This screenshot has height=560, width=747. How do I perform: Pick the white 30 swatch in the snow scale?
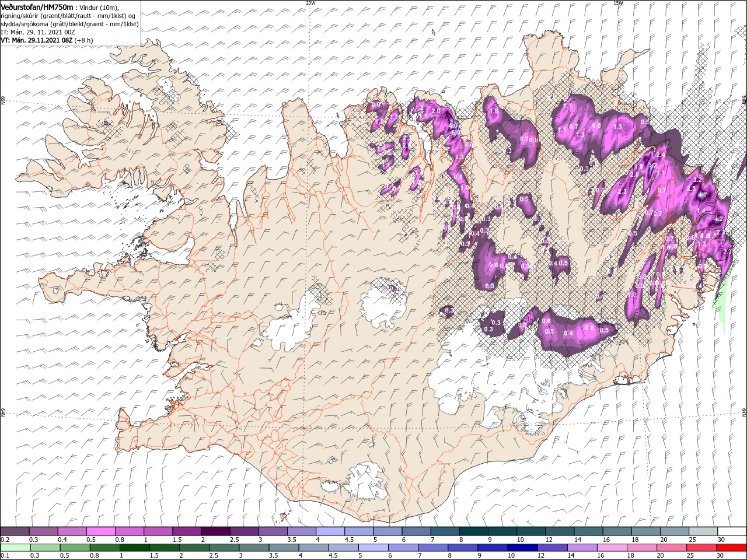(x=732, y=531)
